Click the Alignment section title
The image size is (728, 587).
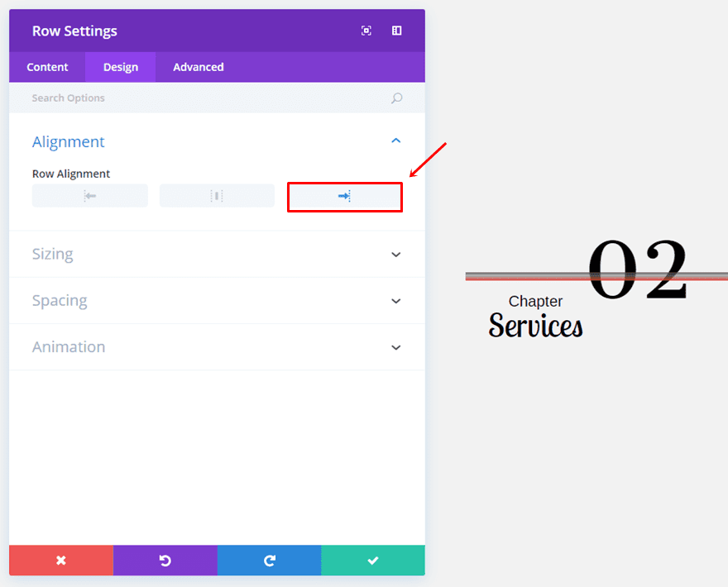coord(69,142)
